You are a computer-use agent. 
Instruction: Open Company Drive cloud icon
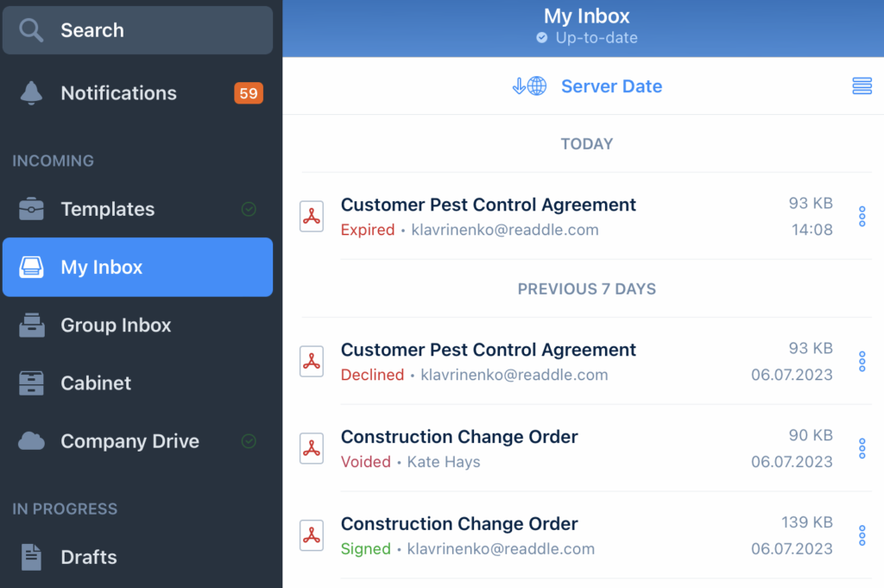[32, 441]
